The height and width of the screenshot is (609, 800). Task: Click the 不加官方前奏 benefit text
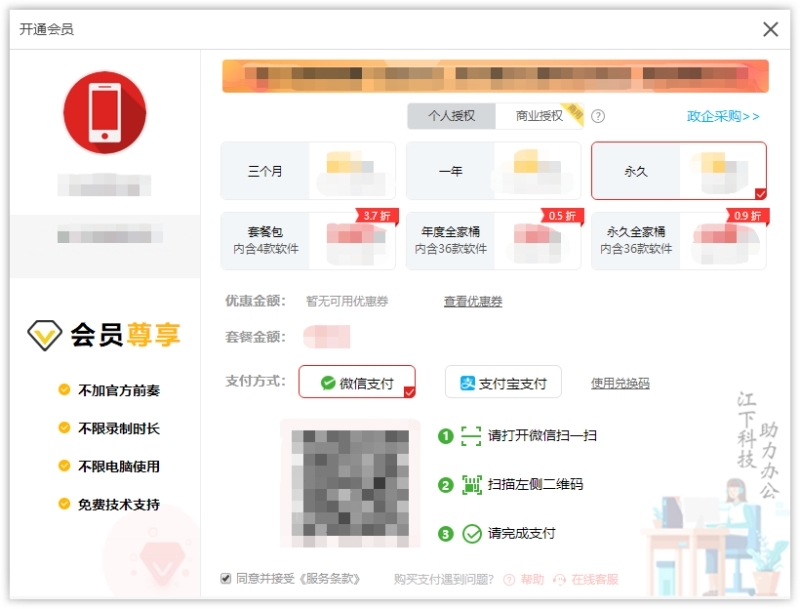click(119, 390)
